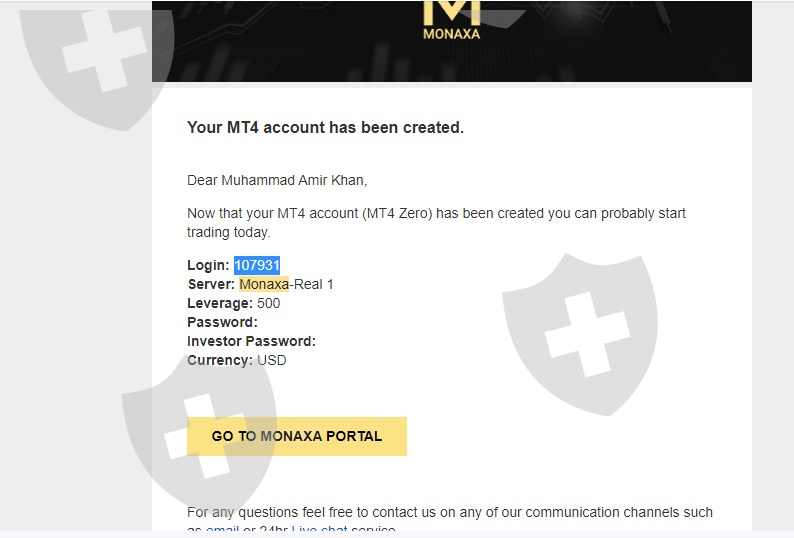
Task: Click the 'Real 1' server text
Action: (313, 284)
